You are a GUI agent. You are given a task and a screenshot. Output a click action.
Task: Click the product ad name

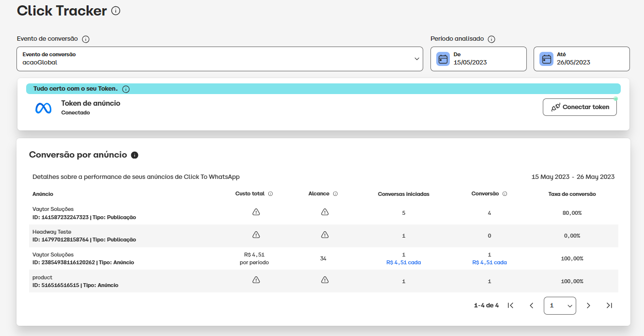pyautogui.click(x=42, y=277)
